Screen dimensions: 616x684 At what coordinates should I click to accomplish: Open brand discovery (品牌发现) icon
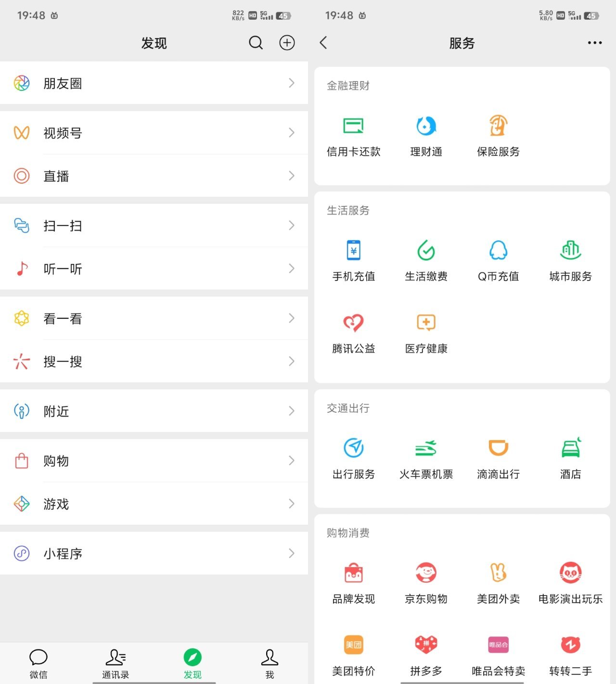(x=354, y=572)
